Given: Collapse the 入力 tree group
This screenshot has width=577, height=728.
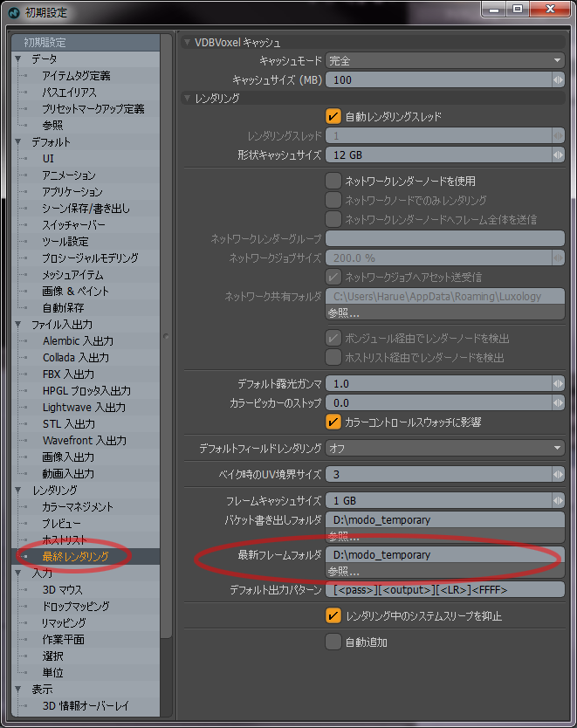Looking at the screenshot, I should [18, 573].
